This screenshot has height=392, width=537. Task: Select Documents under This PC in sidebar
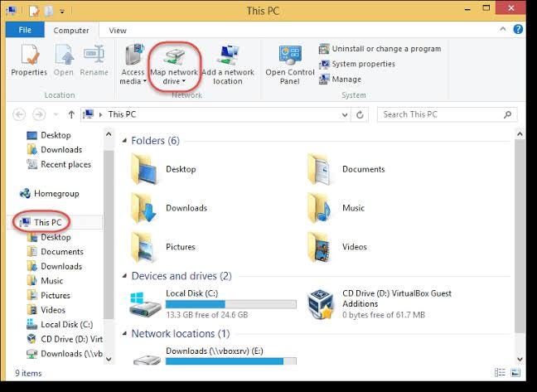pyautogui.click(x=56, y=252)
